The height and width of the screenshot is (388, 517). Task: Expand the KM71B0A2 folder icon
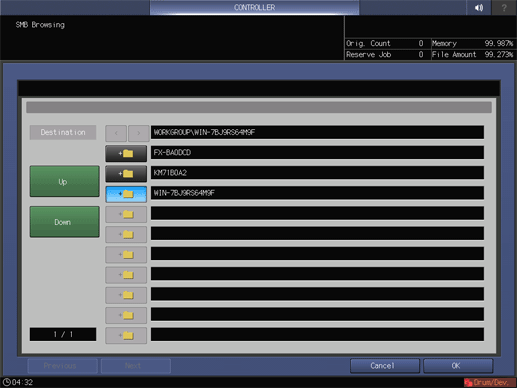(x=126, y=174)
